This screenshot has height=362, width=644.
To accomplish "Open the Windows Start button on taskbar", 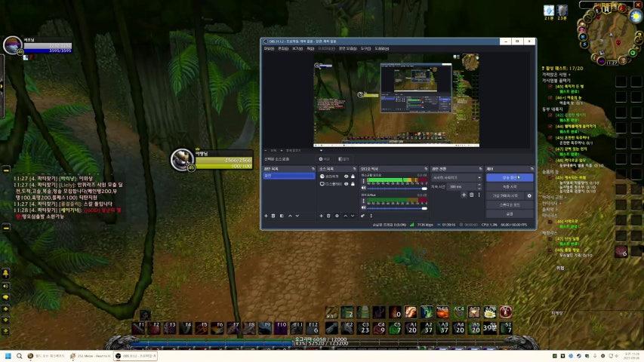I will (x=8, y=356).
